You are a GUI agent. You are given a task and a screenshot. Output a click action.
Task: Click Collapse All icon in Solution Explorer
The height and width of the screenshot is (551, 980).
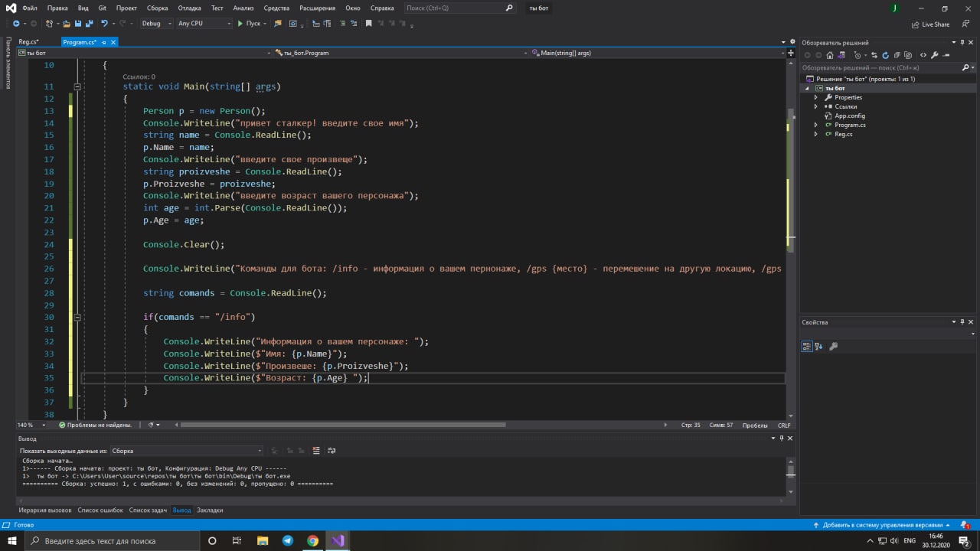click(x=896, y=55)
